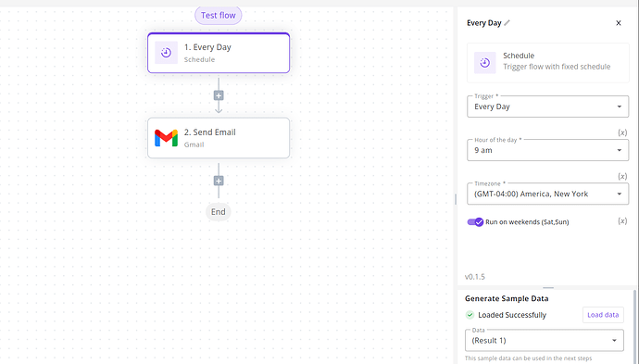Click the Loaded Successfully status text

(x=512, y=315)
